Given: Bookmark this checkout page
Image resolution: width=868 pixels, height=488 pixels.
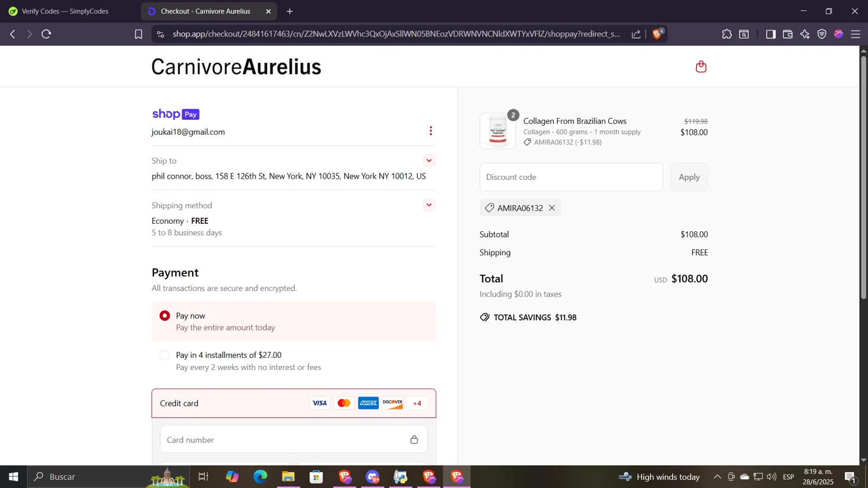Looking at the screenshot, I should pyautogui.click(x=138, y=34).
